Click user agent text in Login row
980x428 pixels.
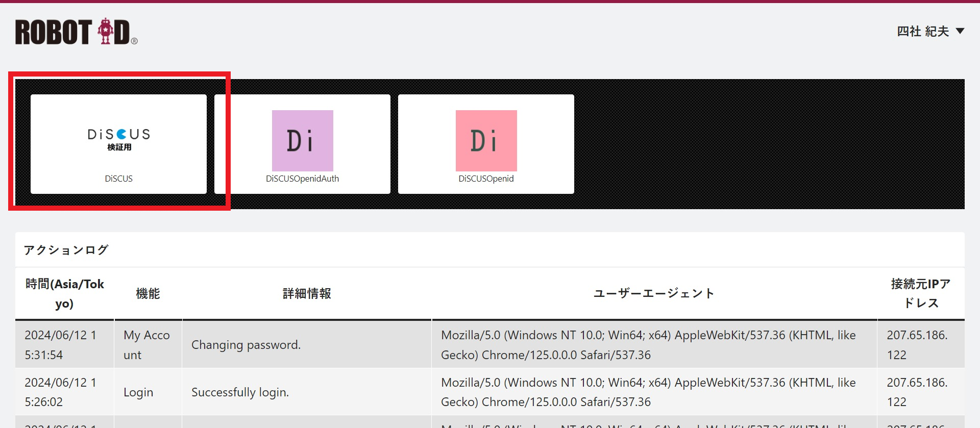(x=648, y=392)
